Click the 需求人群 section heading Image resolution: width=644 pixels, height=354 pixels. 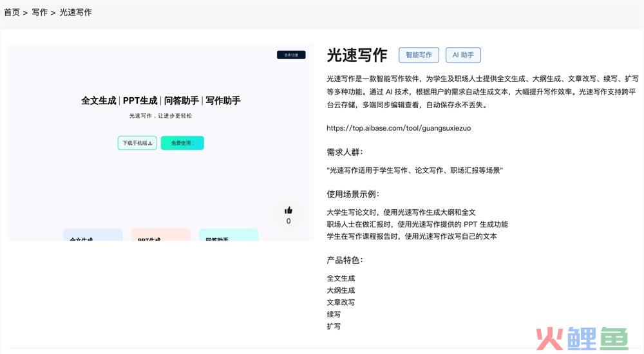click(x=345, y=153)
